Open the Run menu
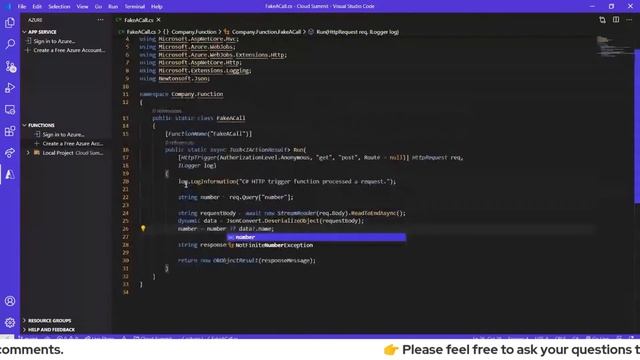This screenshot has height=360, width=640. click(113, 6)
